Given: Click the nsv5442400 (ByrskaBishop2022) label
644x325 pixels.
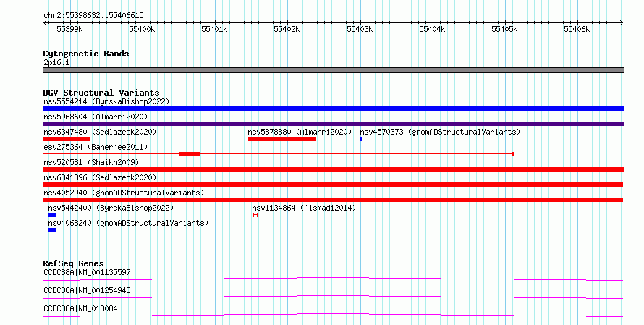Looking at the screenshot, I should click(x=111, y=208).
